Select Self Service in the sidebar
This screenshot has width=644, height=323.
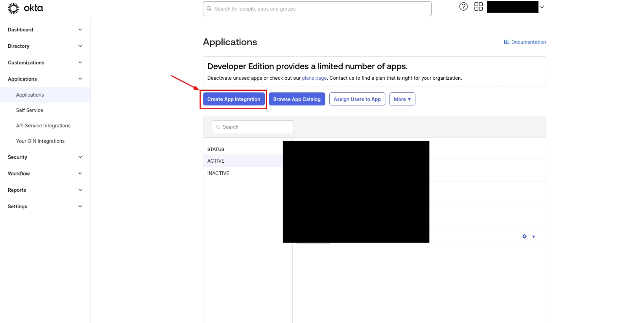tap(30, 110)
